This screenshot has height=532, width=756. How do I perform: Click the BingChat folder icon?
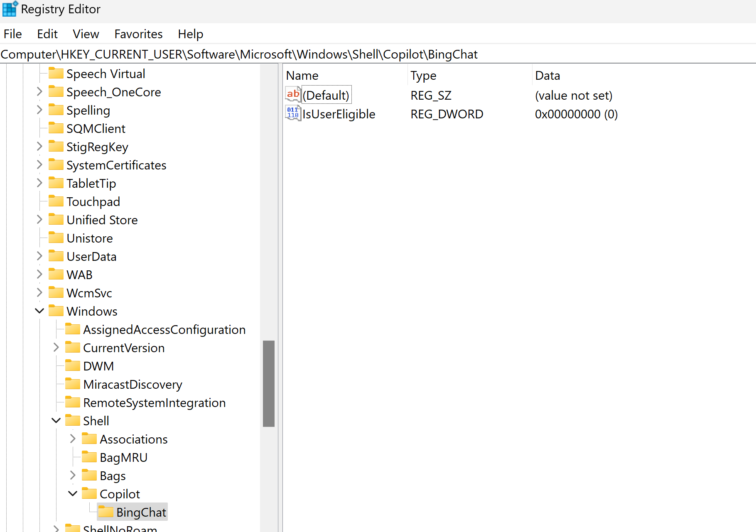(x=106, y=512)
